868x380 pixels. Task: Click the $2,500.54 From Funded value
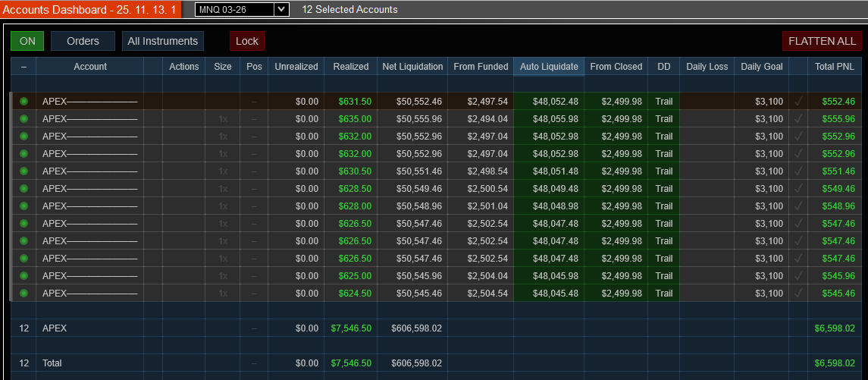click(x=487, y=188)
